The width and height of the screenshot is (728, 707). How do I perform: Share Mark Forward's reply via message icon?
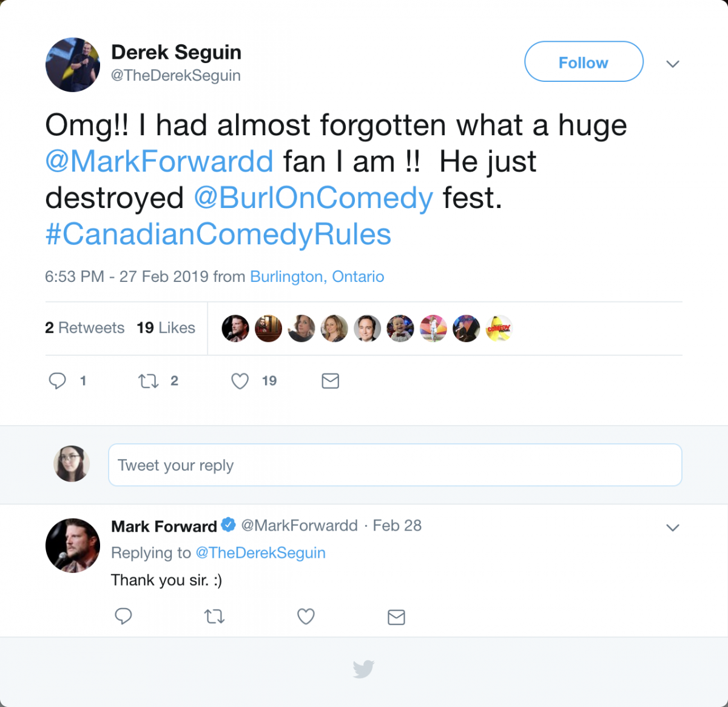pyautogui.click(x=396, y=617)
